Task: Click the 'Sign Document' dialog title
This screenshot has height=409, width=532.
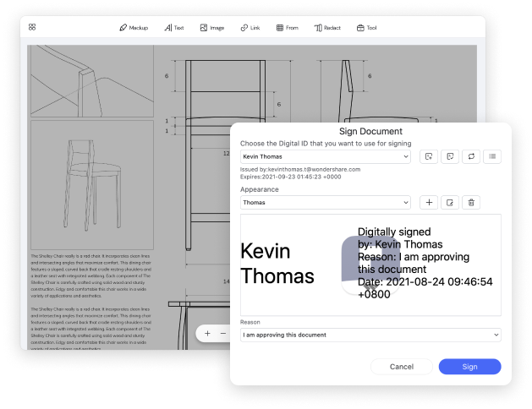Action: [370, 132]
